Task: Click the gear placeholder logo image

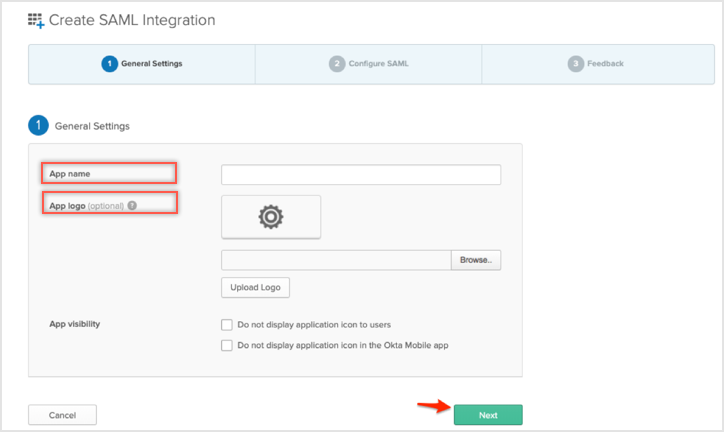Action: click(270, 217)
